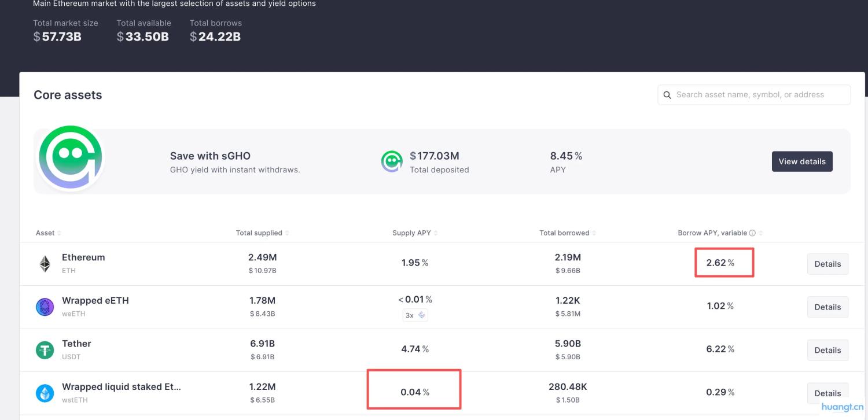868x420 pixels.
Task: Sort the table by Borrow APY variable
Action: click(760, 233)
